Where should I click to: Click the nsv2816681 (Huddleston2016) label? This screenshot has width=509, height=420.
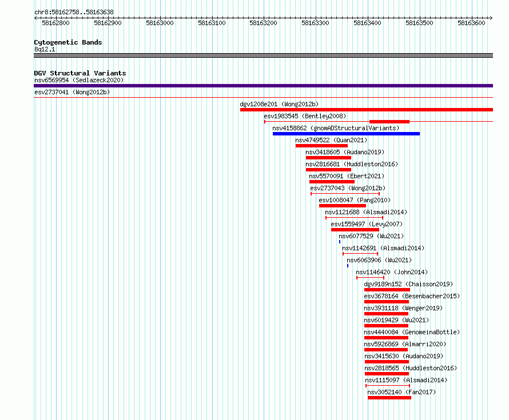352,164
